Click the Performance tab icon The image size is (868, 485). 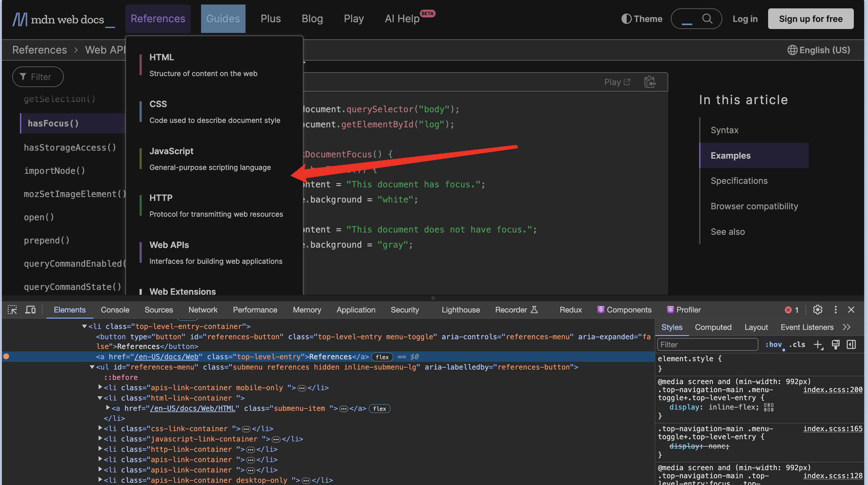pyautogui.click(x=255, y=310)
